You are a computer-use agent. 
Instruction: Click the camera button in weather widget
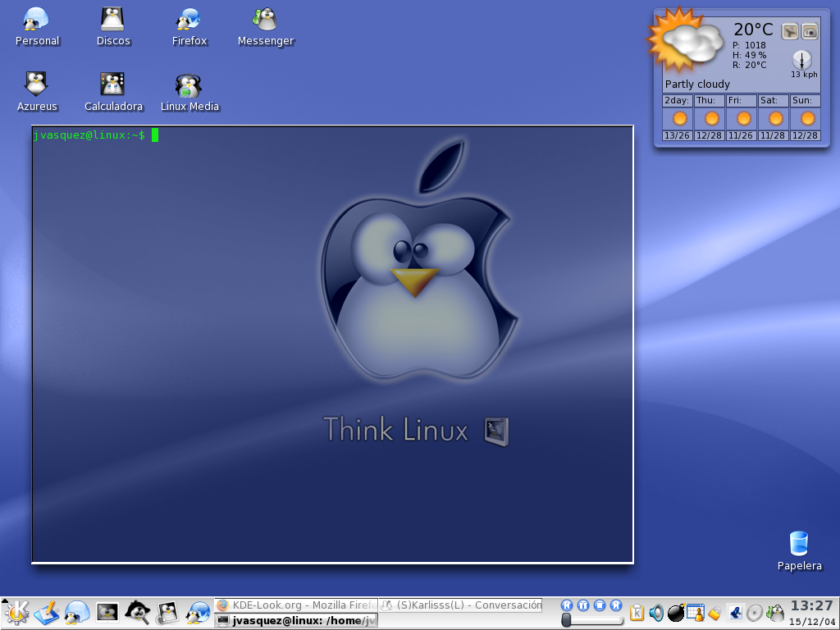click(810, 31)
